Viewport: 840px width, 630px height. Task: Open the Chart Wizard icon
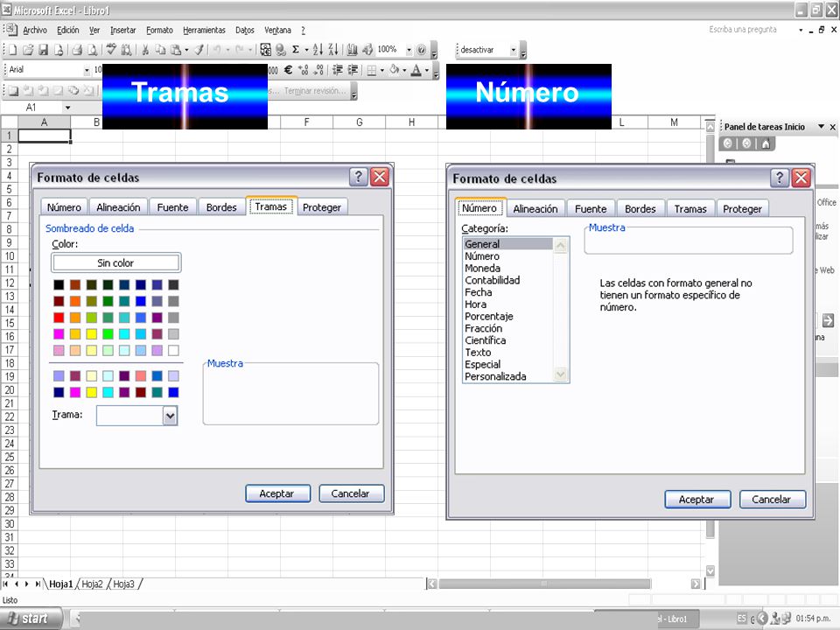pyautogui.click(x=352, y=50)
